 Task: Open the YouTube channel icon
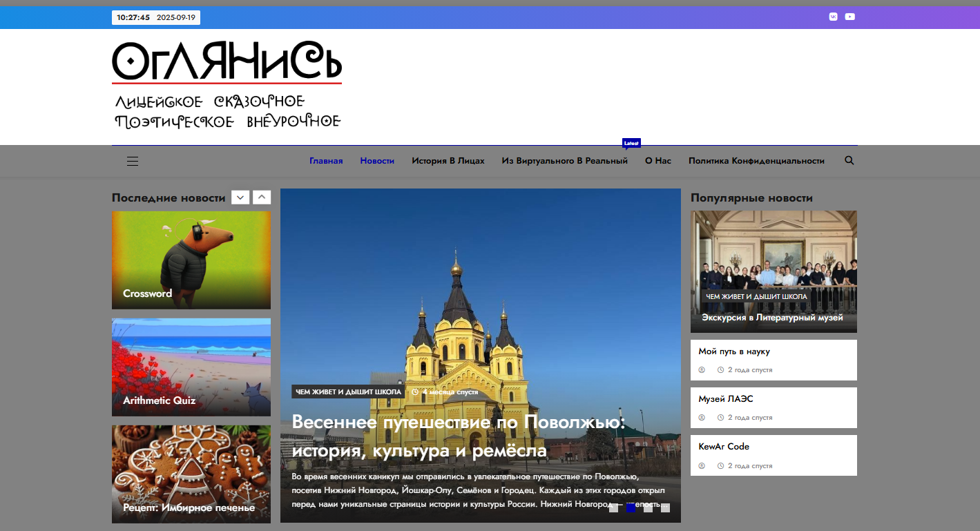[x=849, y=17]
